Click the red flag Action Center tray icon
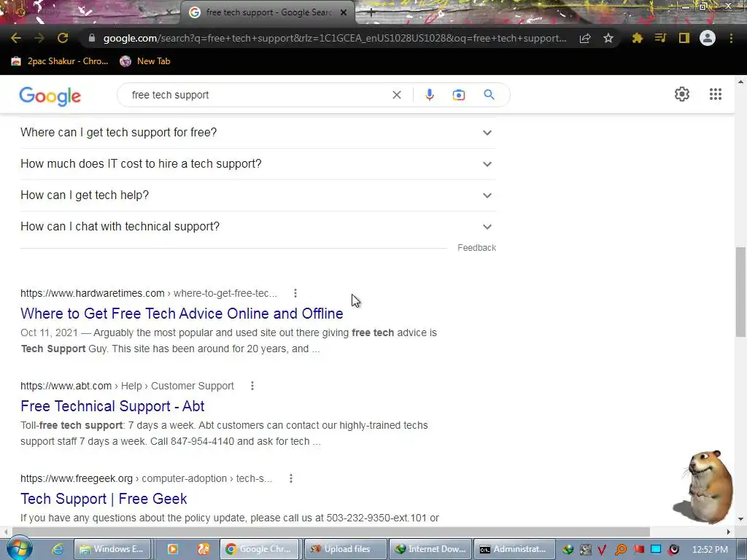Viewport: 747px width, 560px height. coord(638,550)
